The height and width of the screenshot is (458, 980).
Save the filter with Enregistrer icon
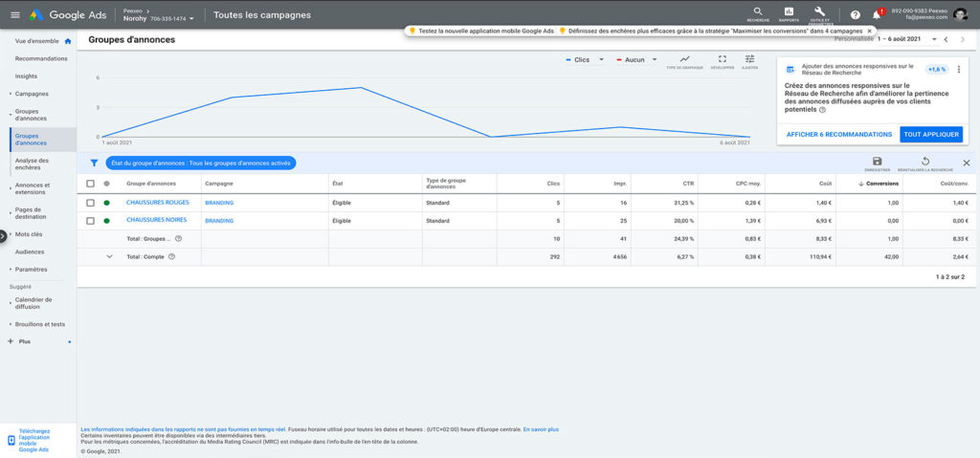tap(877, 163)
